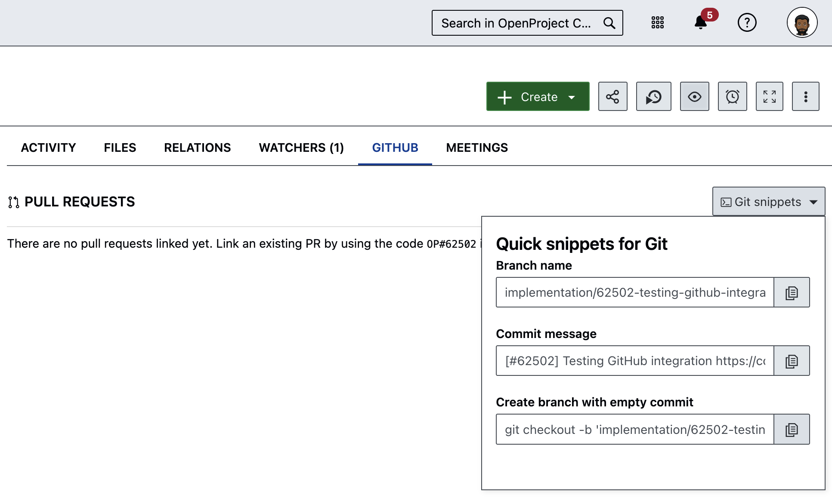This screenshot has height=504, width=832.
Task: Open the baseline history icon button
Action: click(x=653, y=97)
